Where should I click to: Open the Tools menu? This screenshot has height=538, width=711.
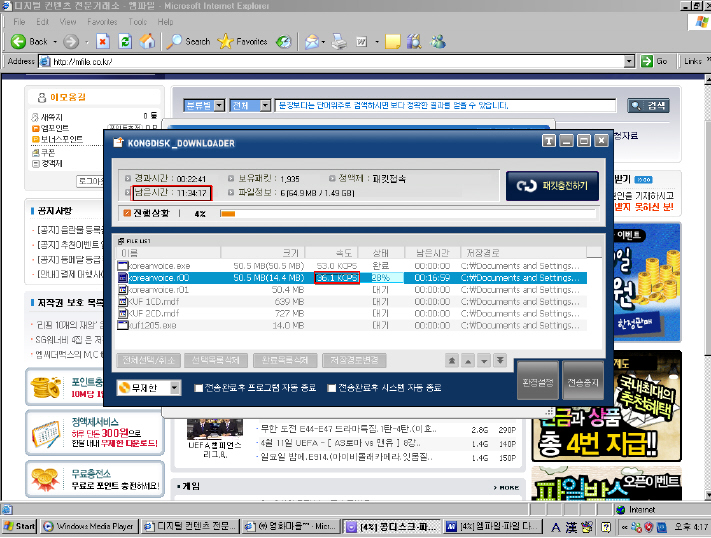pos(138,22)
